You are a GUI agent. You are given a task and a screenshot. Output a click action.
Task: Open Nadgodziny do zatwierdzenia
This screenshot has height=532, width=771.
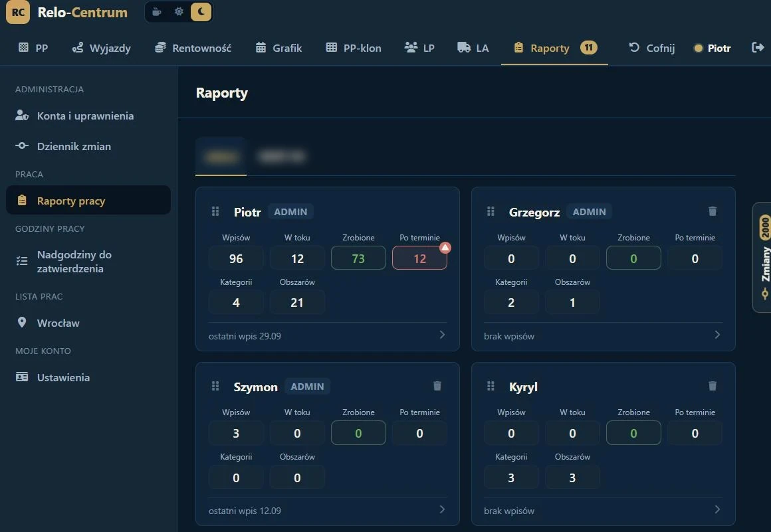coord(88,261)
